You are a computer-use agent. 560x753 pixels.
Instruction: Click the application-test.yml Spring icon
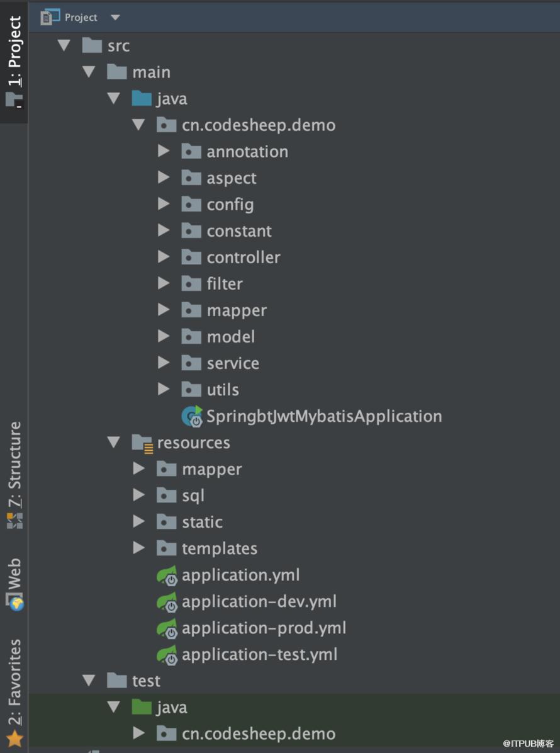pos(167,655)
